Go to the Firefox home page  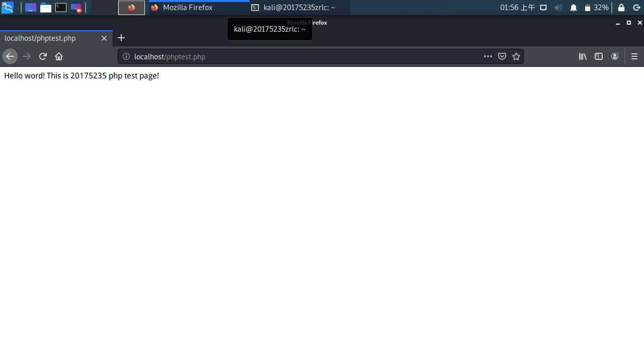pyautogui.click(x=59, y=56)
